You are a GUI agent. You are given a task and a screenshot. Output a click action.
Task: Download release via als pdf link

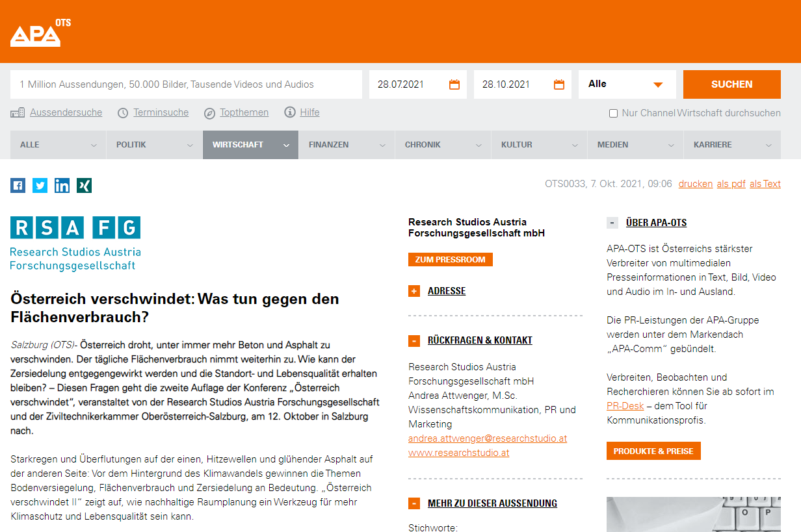[x=731, y=184]
